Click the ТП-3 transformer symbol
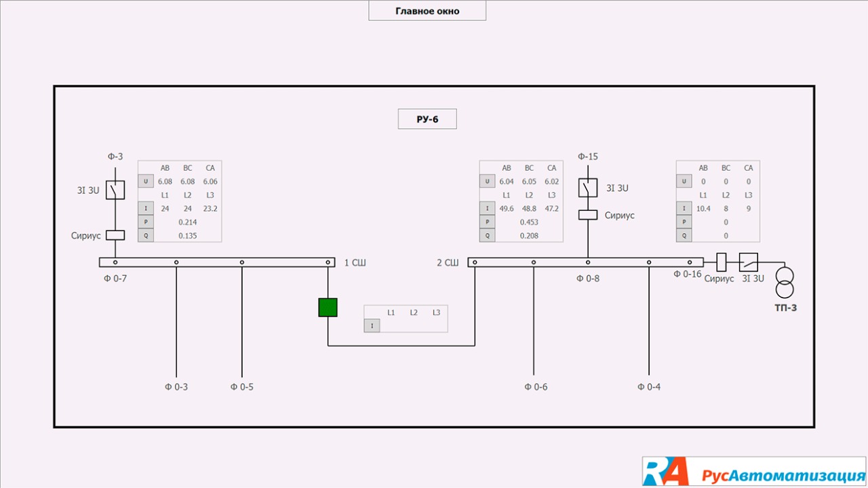The image size is (868, 488). pos(785,283)
